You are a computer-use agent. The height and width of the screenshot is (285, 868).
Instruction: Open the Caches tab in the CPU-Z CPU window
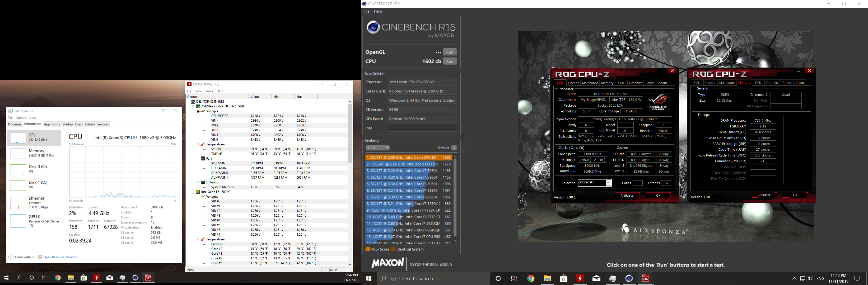pos(573,83)
